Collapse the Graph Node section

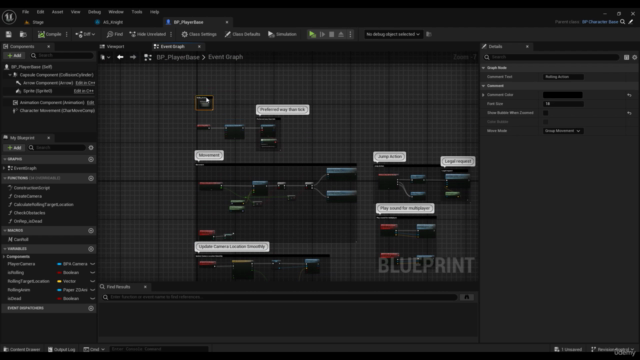click(484, 68)
